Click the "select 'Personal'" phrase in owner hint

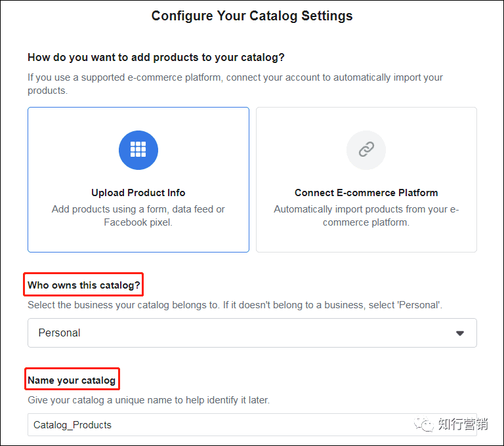pos(418,306)
